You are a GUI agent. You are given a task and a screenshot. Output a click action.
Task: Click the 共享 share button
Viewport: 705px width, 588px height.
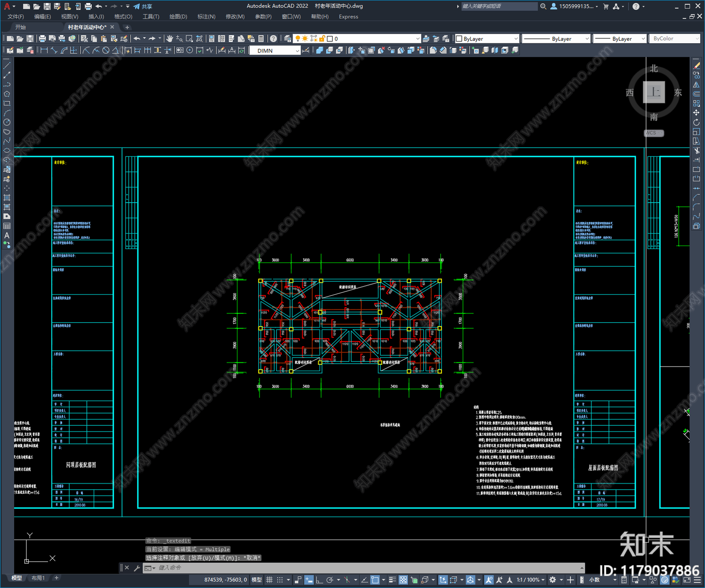pyautogui.click(x=143, y=6)
